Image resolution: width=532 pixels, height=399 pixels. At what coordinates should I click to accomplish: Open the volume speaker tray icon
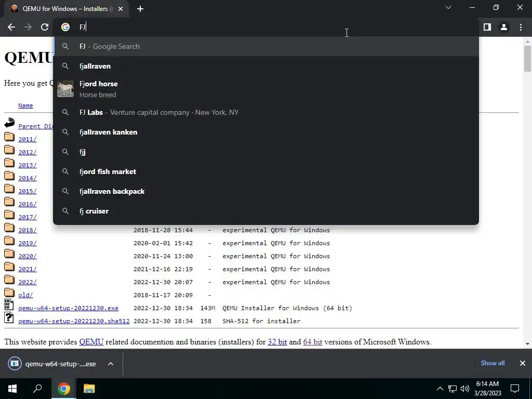point(465,389)
